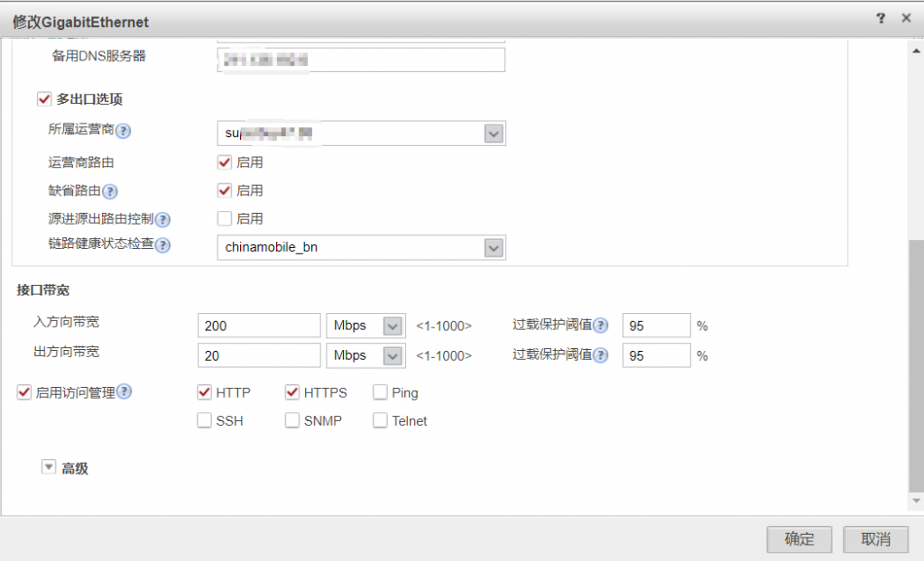Click help icon for inbound 过载保护阈值
924x561 pixels.
tap(601, 326)
